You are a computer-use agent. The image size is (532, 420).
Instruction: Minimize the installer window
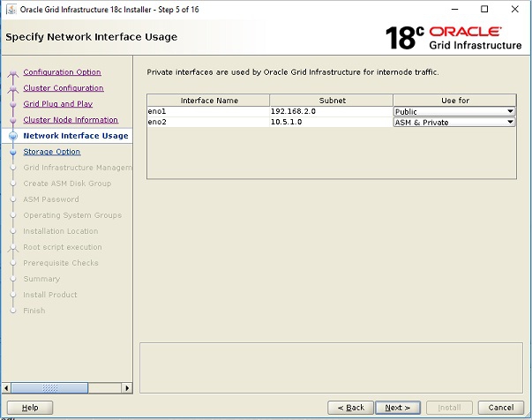pos(454,9)
